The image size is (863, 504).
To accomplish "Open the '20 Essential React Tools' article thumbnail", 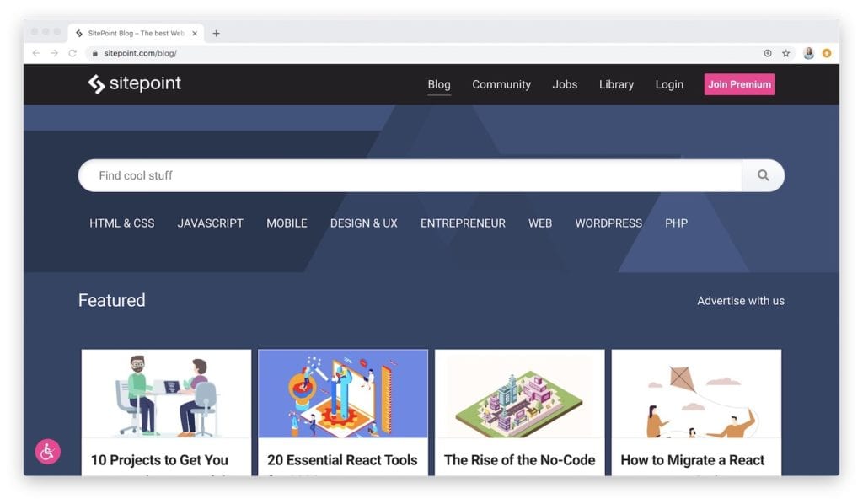I will point(343,394).
